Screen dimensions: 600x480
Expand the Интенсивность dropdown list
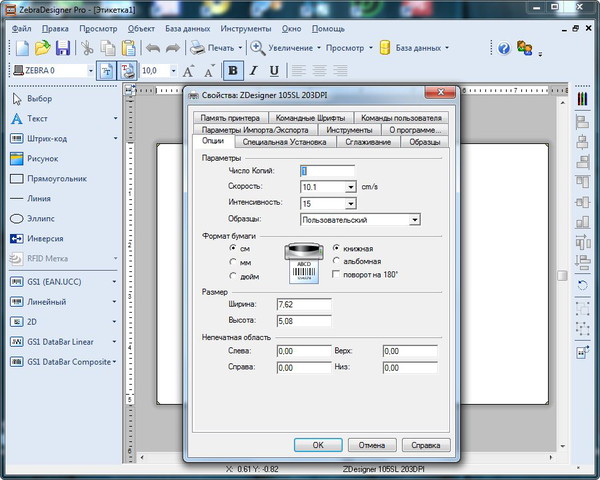[x=350, y=203]
